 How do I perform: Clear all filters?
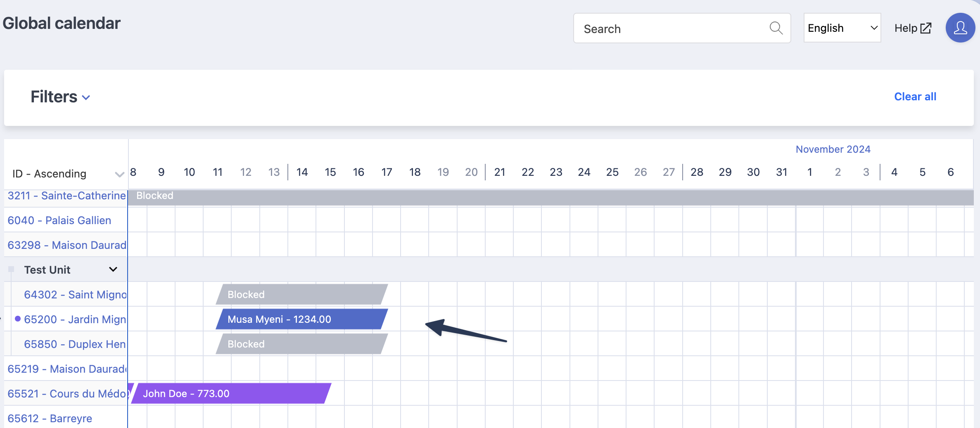click(915, 97)
